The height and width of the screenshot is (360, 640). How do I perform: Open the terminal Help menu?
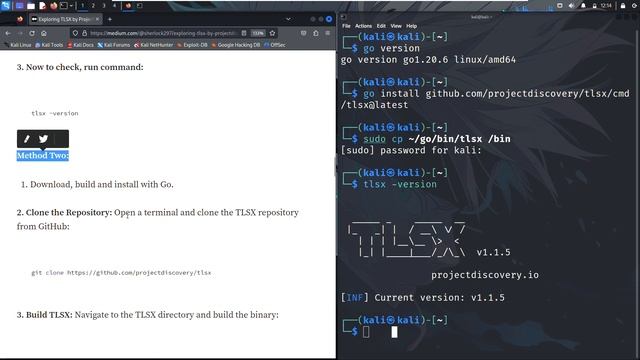pyautogui.click(x=411, y=26)
